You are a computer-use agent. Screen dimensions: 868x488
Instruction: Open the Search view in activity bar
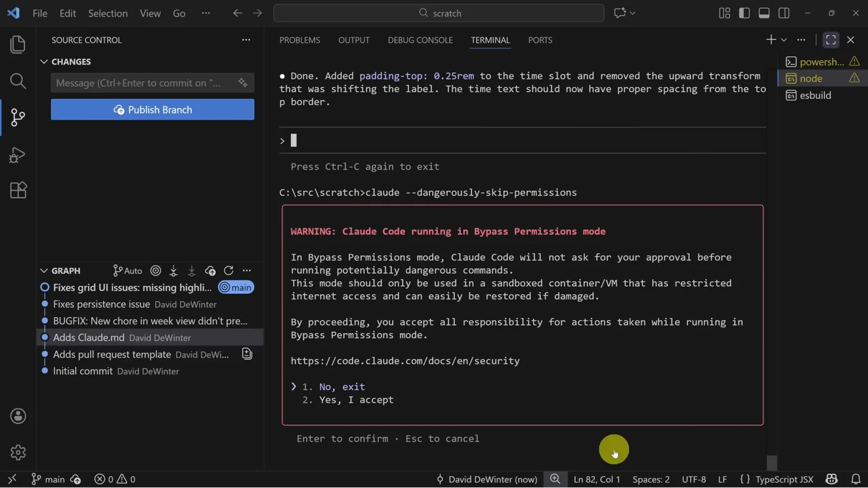18,81
